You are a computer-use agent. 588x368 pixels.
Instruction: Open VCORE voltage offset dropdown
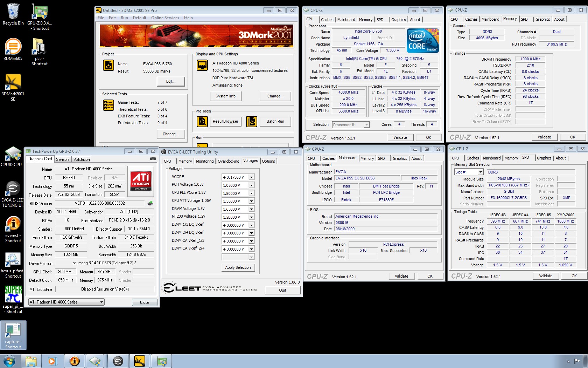(x=251, y=177)
